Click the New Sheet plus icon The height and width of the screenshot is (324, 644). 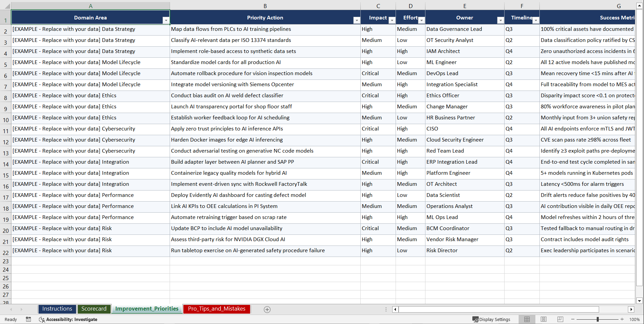267,309
